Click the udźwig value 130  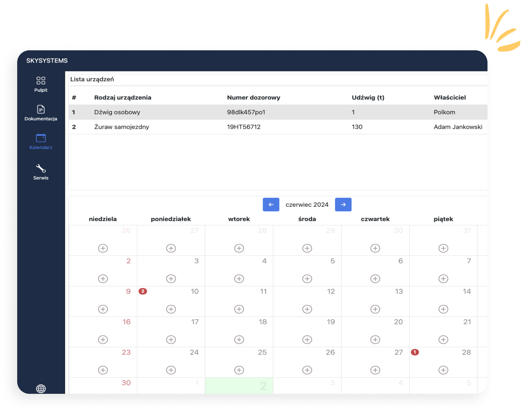[357, 127]
